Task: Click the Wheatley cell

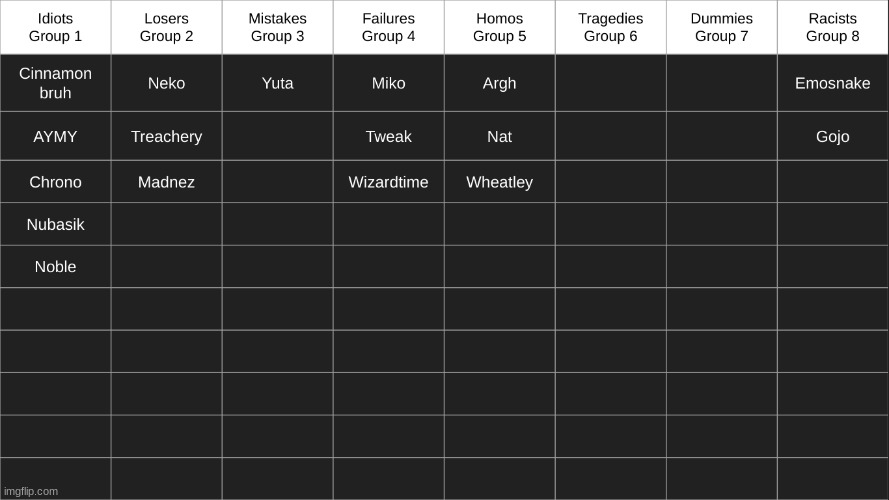Action: (x=499, y=182)
